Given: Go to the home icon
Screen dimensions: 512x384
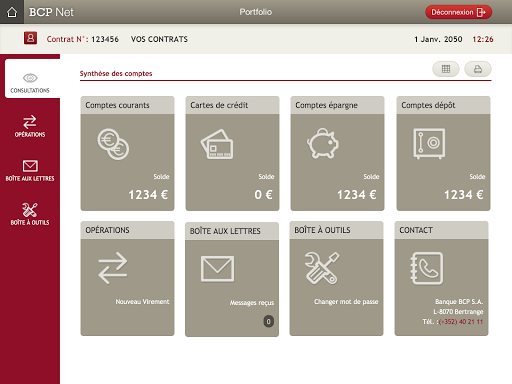Looking at the screenshot, I should [x=12, y=12].
